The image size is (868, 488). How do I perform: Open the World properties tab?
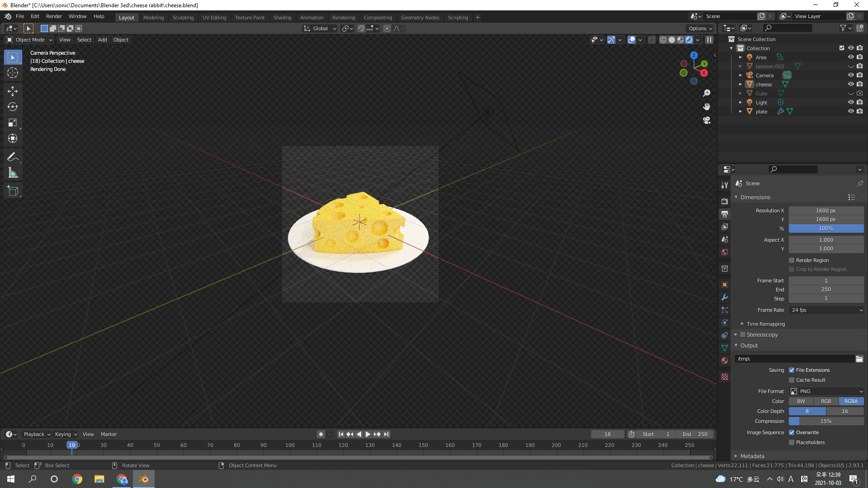(x=725, y=252)
